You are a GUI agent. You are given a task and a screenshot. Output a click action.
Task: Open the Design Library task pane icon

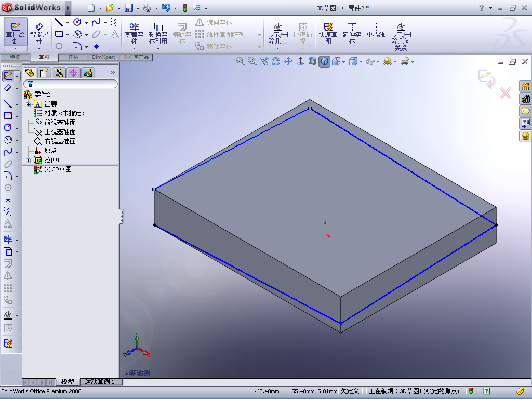click(526, 99)
